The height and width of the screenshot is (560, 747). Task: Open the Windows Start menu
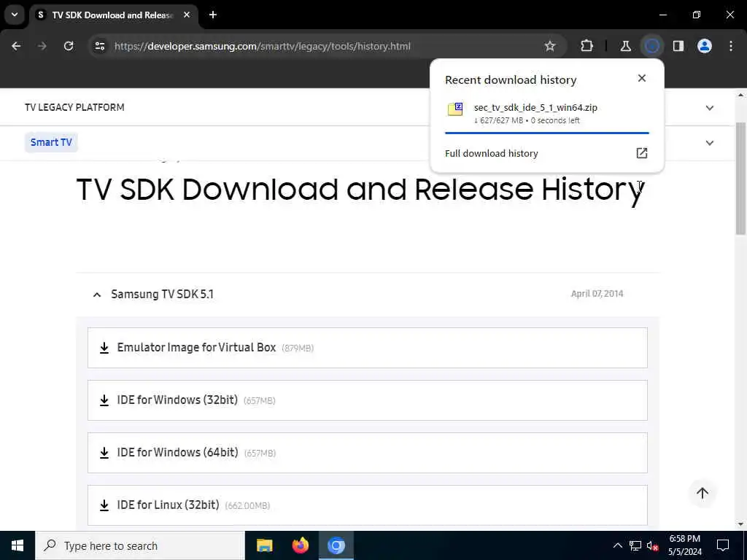click(18, 545)
